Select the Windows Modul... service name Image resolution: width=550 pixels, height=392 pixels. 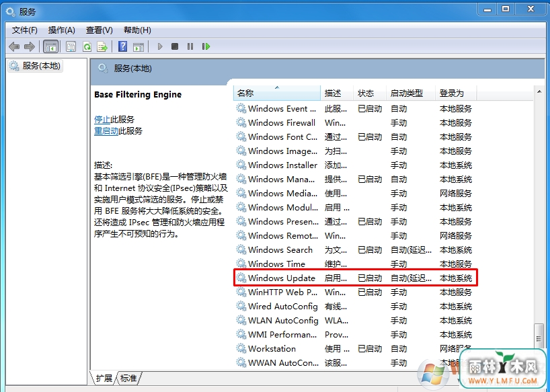click(x=283, y=208)
